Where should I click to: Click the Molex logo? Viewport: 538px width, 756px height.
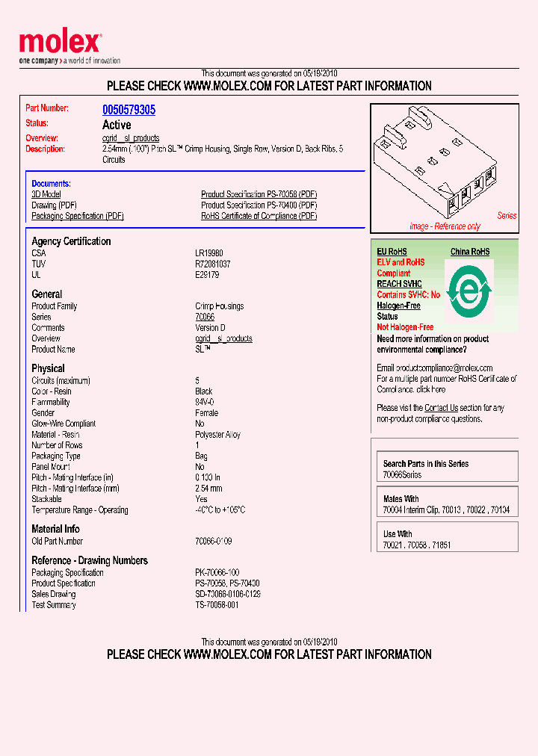click(60, 46)
